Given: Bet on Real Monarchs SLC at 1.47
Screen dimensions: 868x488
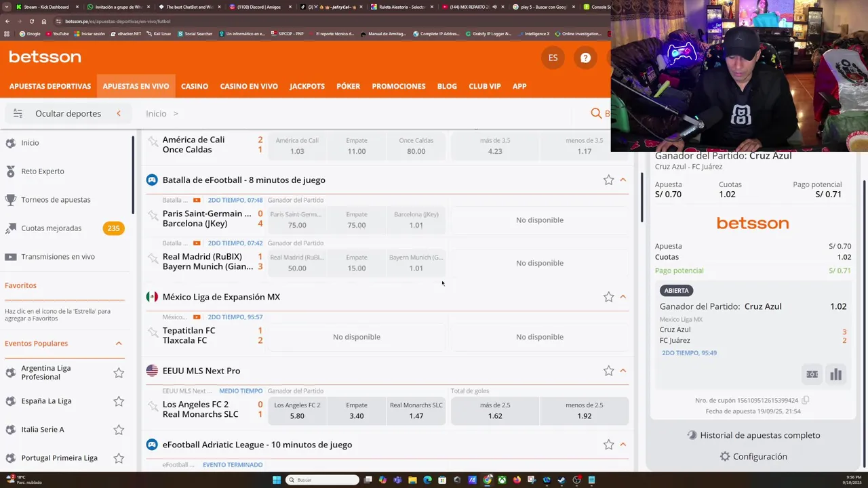Looking at the screenshot, I should pos(416,410).
